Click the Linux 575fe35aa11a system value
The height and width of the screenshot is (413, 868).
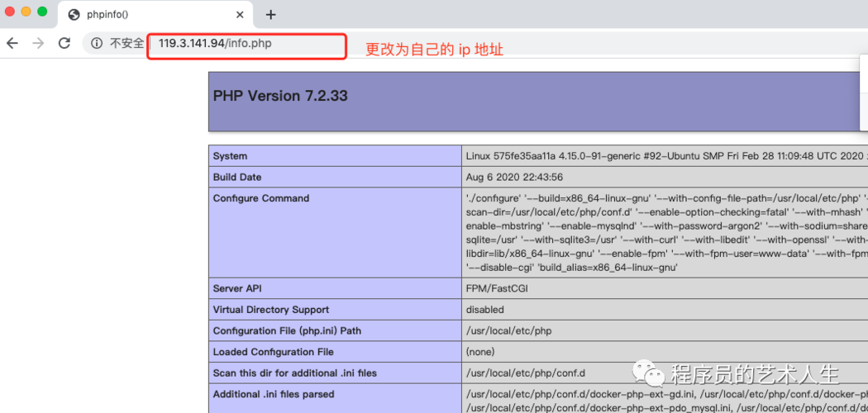(666, 156)
